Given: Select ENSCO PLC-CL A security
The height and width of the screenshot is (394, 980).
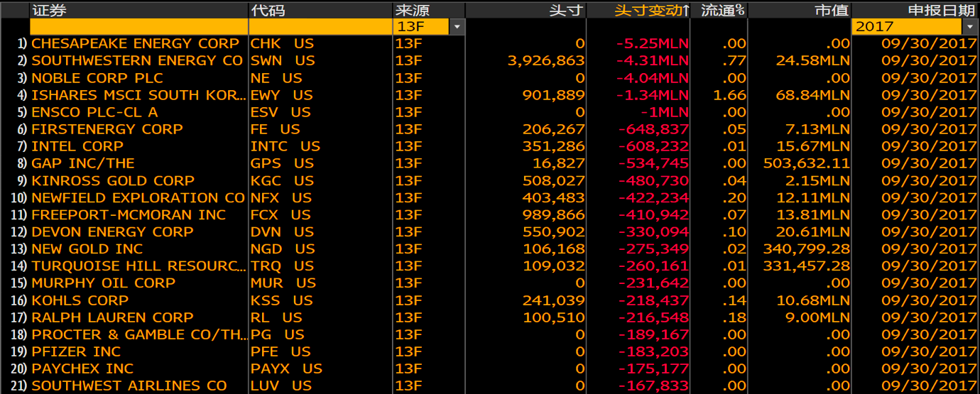Looking at the screenshot, I should coord(94,112).
